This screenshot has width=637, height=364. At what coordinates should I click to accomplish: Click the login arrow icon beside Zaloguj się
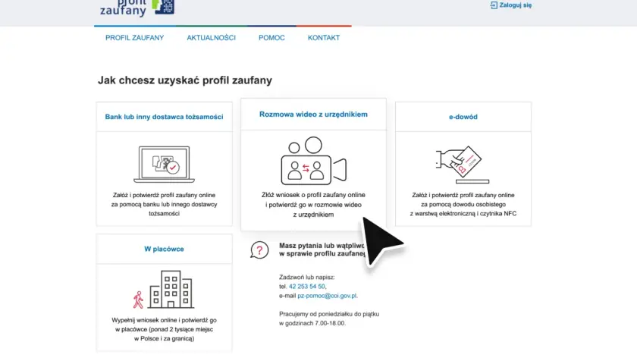click(494, 5)
